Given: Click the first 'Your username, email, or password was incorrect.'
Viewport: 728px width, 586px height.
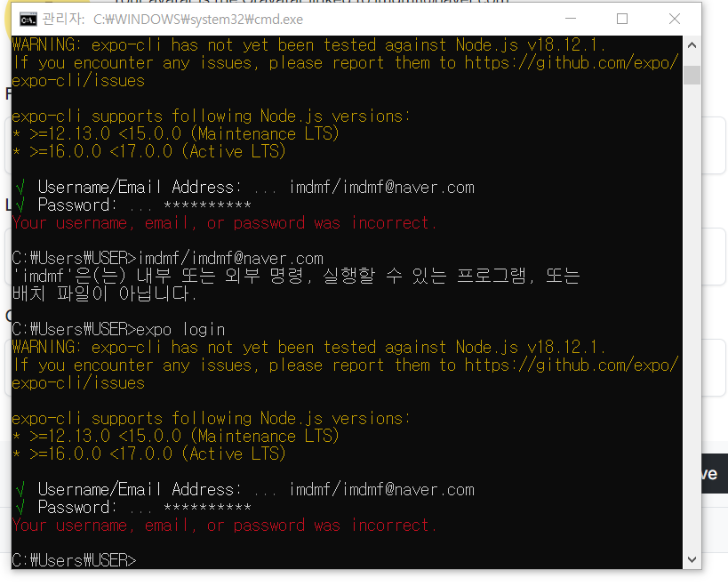Looking at the screenshot, I should [x=224, y=223].
